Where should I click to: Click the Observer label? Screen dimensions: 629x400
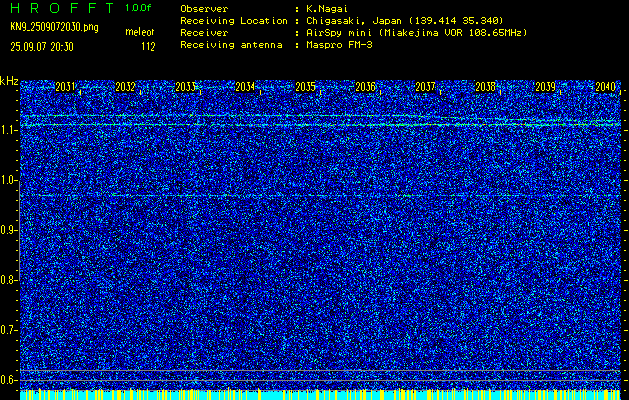[x=204, y=9]
